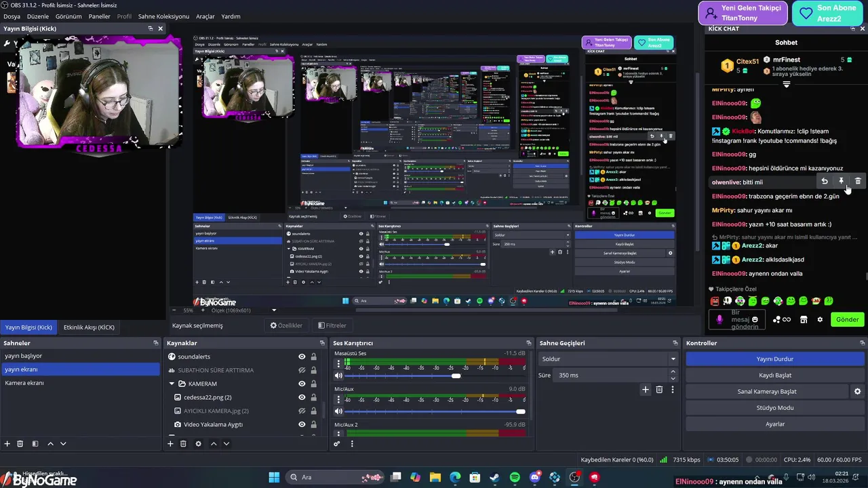
Task: Switch to Yayın Bilgisi (Kick) tab
Action: [28, 327]
